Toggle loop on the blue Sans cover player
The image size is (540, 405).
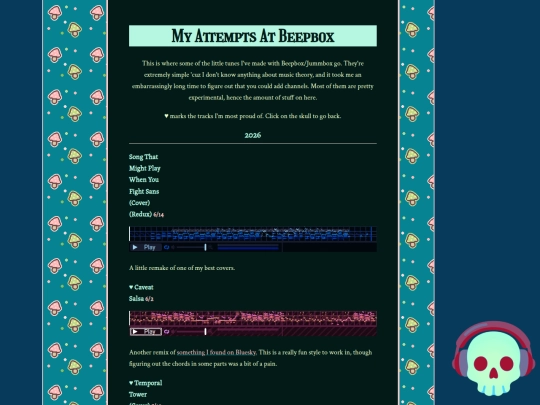(x=167, y=247)
